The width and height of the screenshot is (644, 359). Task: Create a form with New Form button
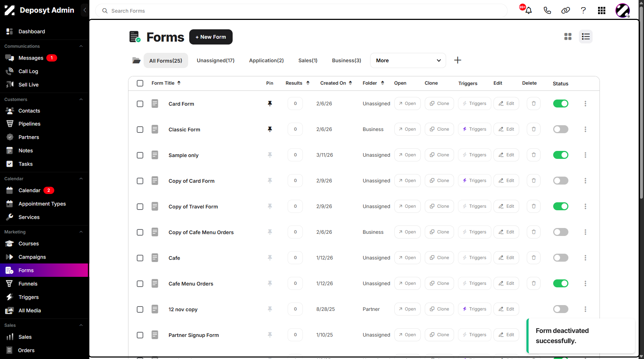point(211,37)
